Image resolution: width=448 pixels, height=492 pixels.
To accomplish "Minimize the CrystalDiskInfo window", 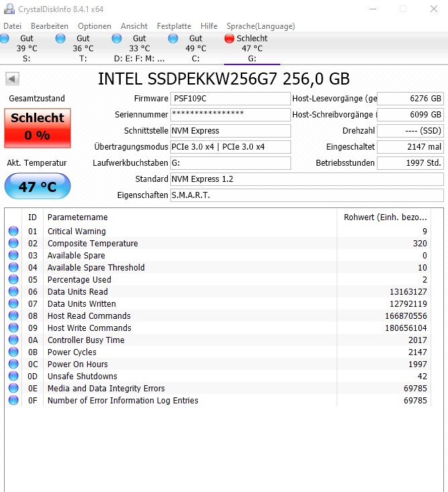I will [373, 9].
